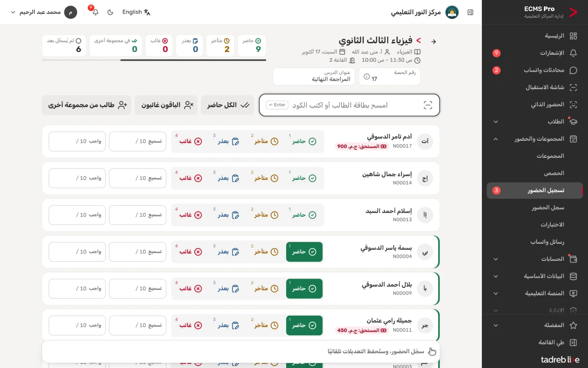Open the user menu محمد عبد الرحيم

[44, 12]
